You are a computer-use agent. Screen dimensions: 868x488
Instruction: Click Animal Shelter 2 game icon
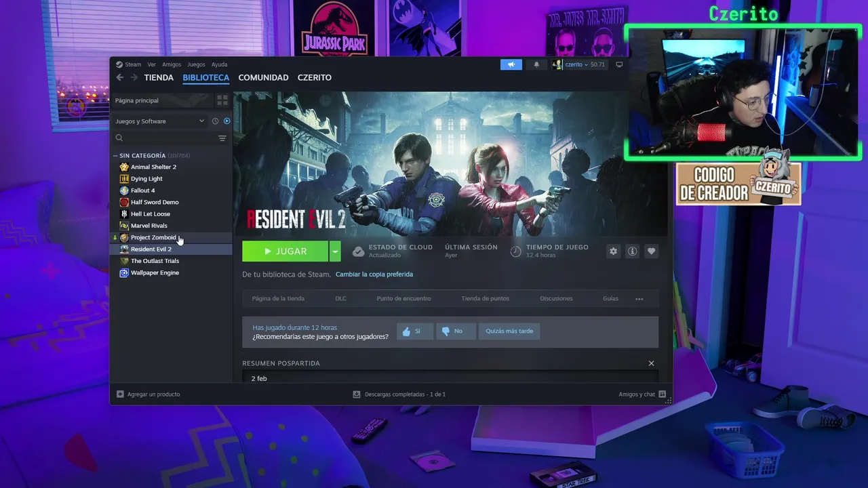tap(124, 167)
